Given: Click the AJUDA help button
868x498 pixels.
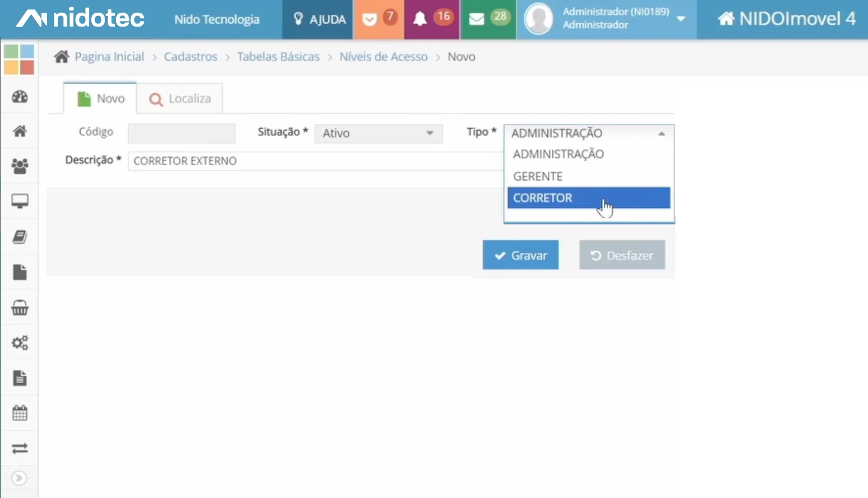Looking at the screenshot, I should point(318,19).
